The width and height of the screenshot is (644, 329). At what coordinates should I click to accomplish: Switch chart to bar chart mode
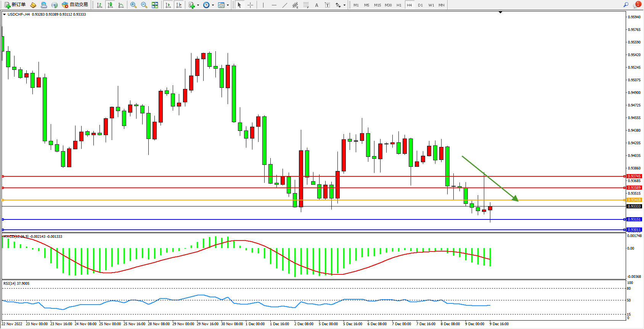click(x=100, y=5)
